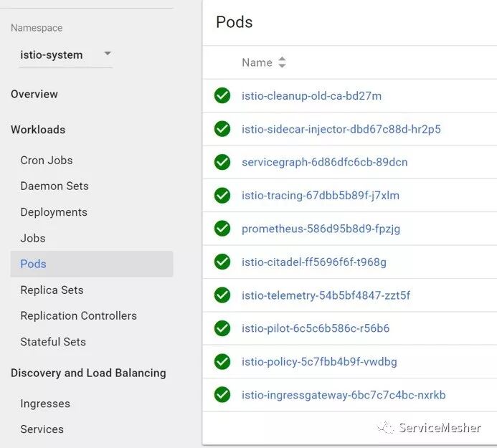
Task: Click green check icon next to servicegraph pod
Action: [222, 162]
